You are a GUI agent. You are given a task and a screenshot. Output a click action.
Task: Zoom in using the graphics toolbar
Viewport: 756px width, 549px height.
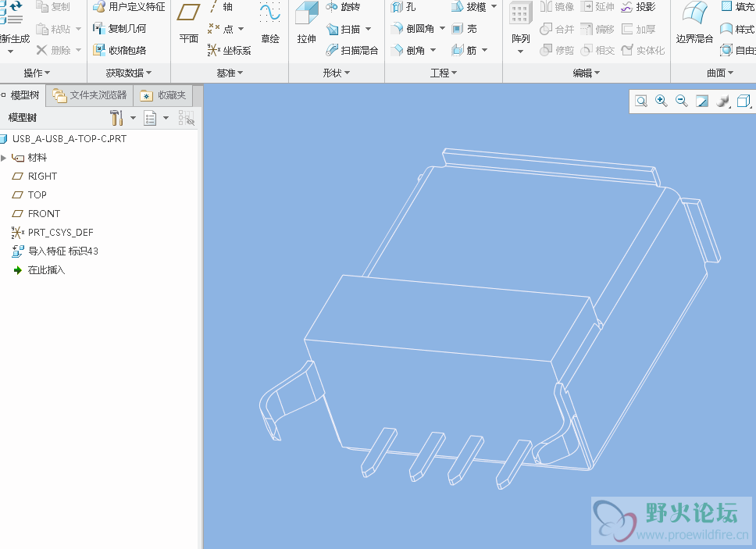coord(661,102)
